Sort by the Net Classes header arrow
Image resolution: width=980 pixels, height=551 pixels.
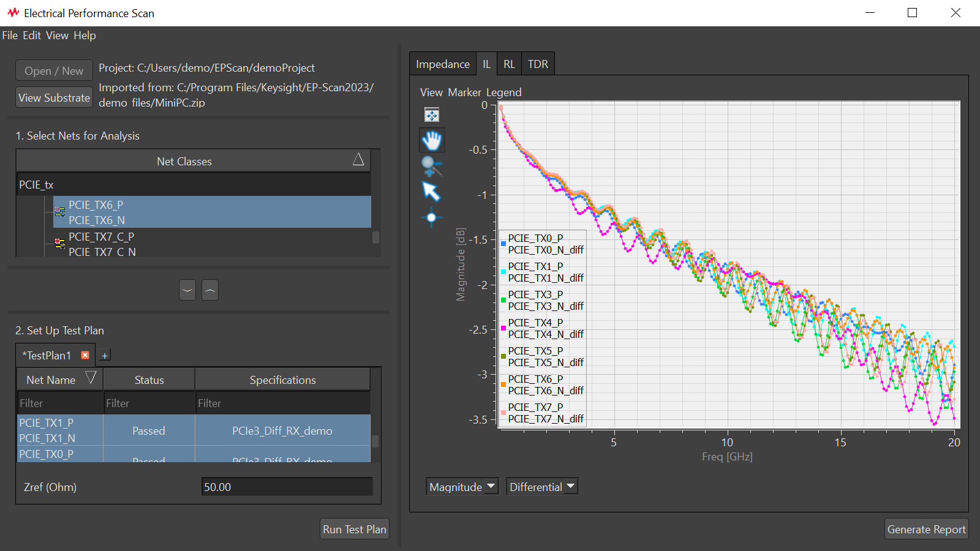[x=358, y=160]
